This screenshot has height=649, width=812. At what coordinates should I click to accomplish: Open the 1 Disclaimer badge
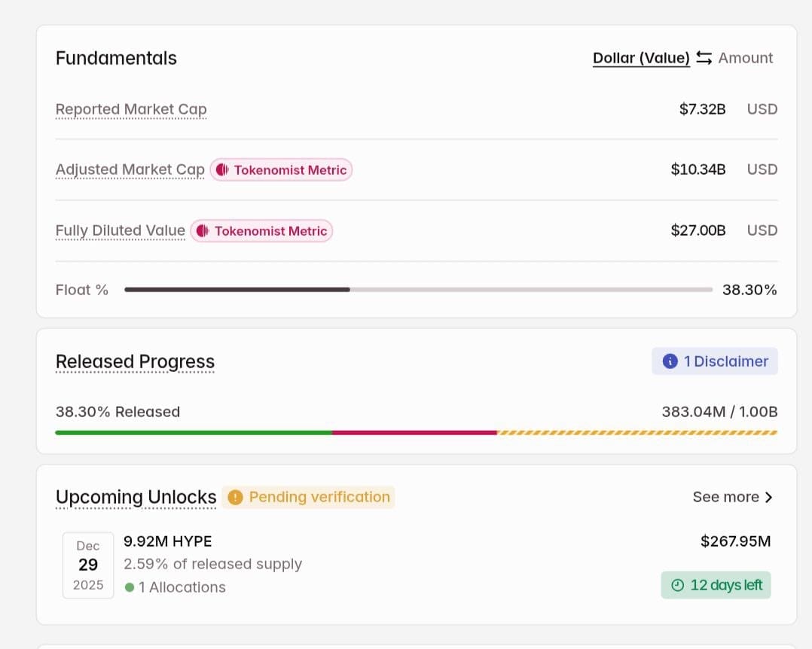(714, 361)
